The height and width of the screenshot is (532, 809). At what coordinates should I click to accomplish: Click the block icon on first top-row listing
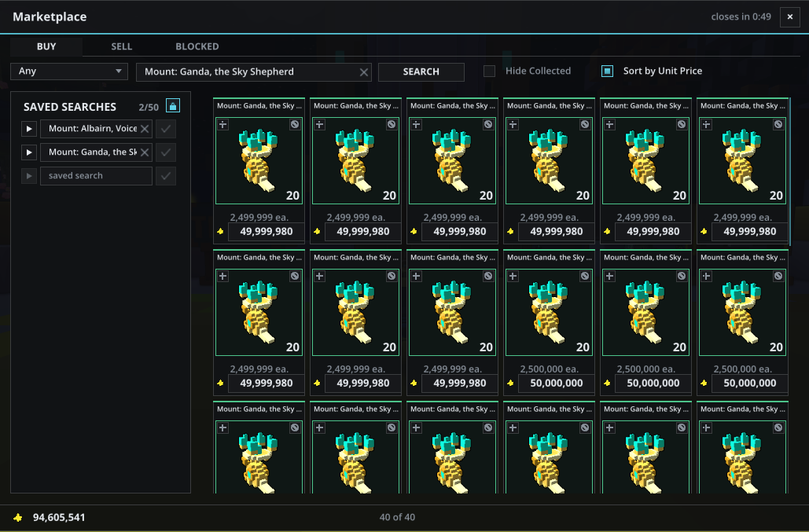295,124
